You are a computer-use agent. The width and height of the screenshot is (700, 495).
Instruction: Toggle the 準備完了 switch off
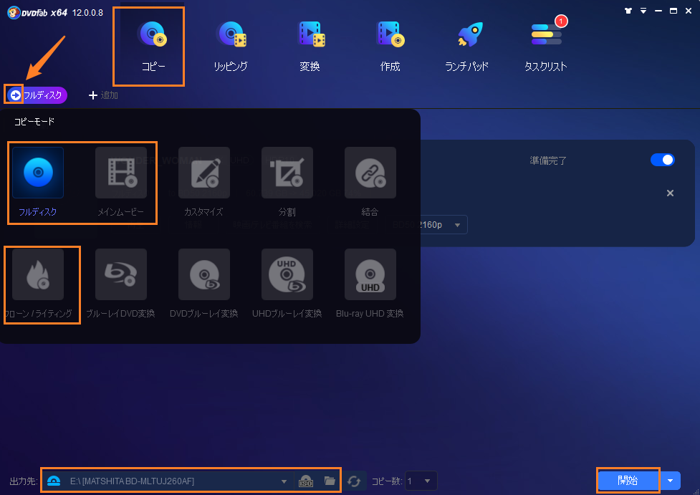(x=662, y=160)
